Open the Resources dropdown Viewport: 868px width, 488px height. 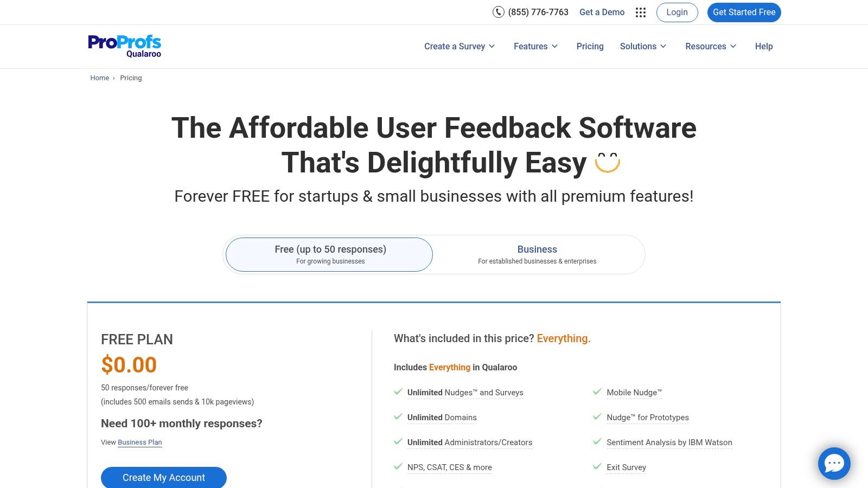click(711, 46)
